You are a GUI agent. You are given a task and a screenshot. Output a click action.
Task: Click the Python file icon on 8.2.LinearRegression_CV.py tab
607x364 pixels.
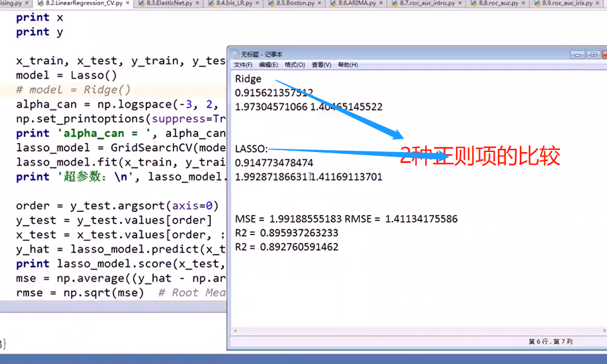tap(41, 3)
